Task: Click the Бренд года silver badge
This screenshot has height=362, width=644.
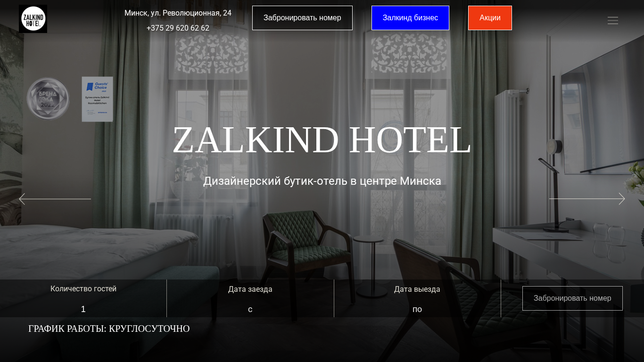Action: [x=48, y=99]
